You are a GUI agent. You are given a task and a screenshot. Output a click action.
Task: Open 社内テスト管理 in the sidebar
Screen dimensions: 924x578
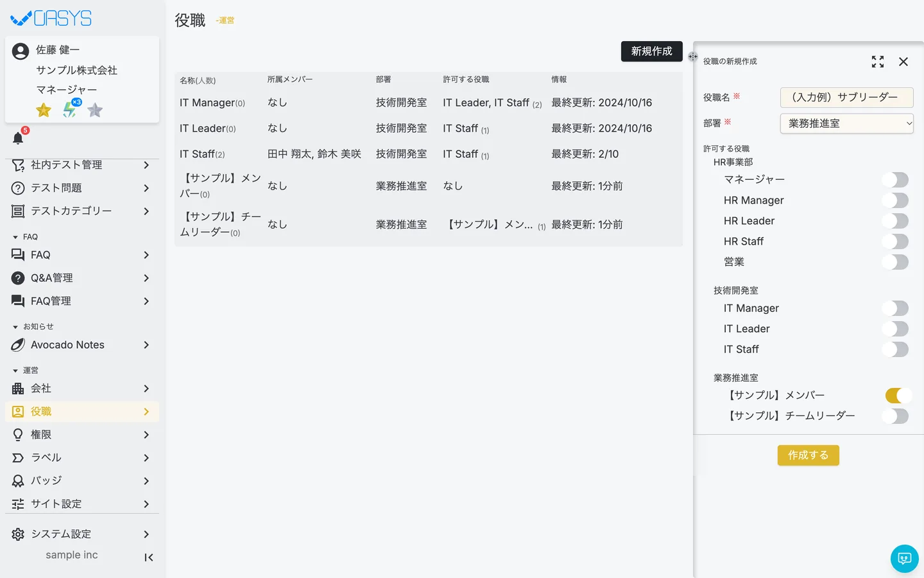tap(82, 165)
